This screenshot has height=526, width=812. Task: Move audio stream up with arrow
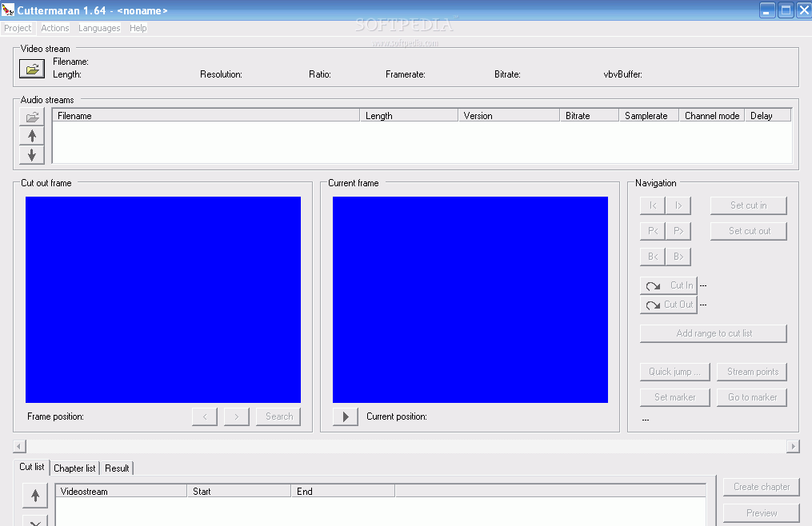coord(32,136)
